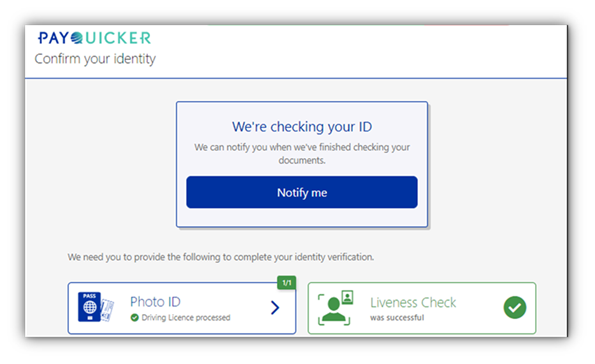
Task: Click the We're checking your ID heading
Action: (x=302, y=127)
